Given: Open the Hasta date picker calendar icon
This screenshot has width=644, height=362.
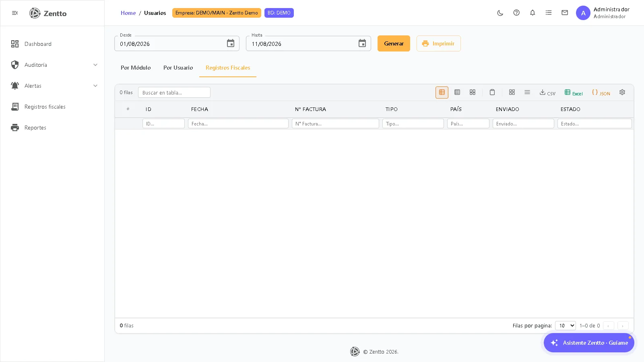Looking at the screenshot, I should click(362, 43).
